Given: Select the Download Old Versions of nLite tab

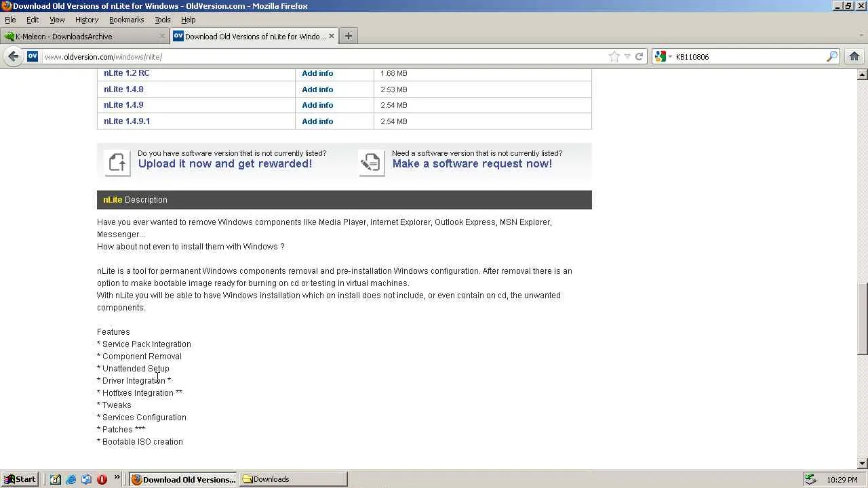Looking at the screenshot, I should [254, 37].
